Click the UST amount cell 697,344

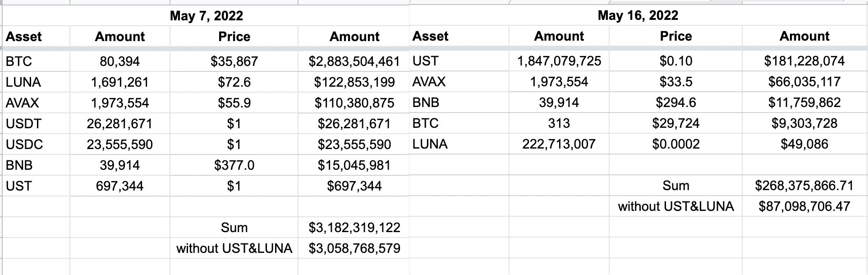coord(119,186)
